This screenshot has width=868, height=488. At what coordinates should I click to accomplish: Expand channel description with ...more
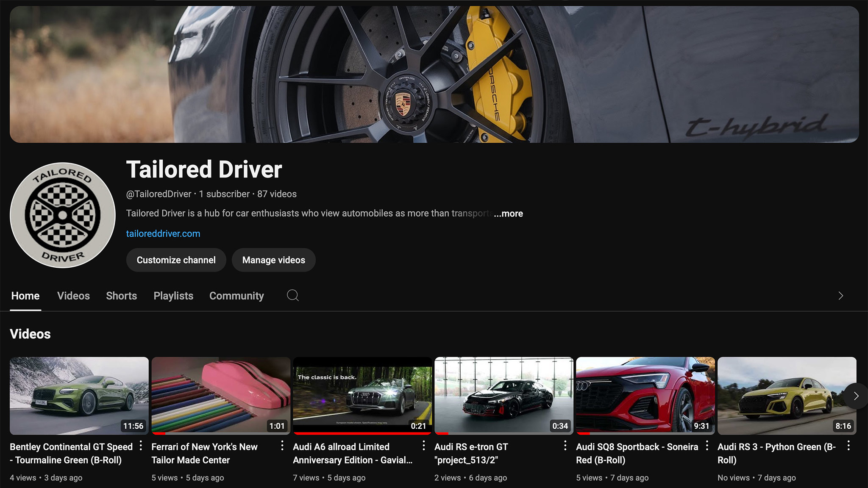click(508, 213)
